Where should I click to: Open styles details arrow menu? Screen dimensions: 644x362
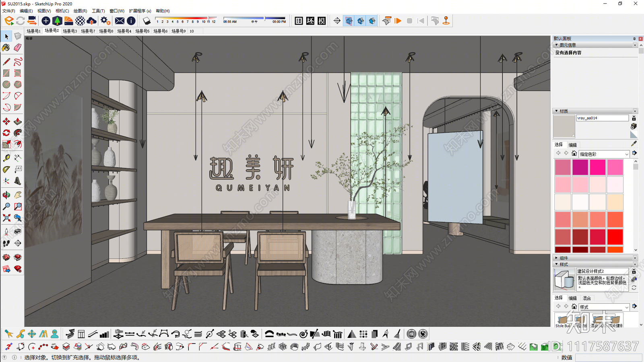(634, 306)
